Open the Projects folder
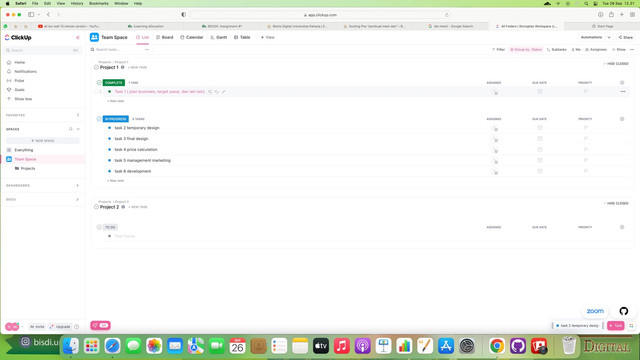 pyautogui.click(x=28, y=168)
